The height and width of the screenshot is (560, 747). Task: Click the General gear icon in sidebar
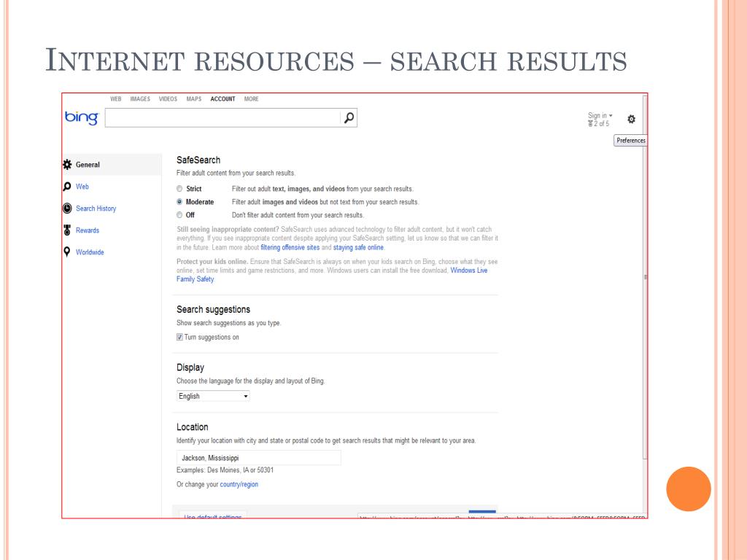[x=67, y=164]
